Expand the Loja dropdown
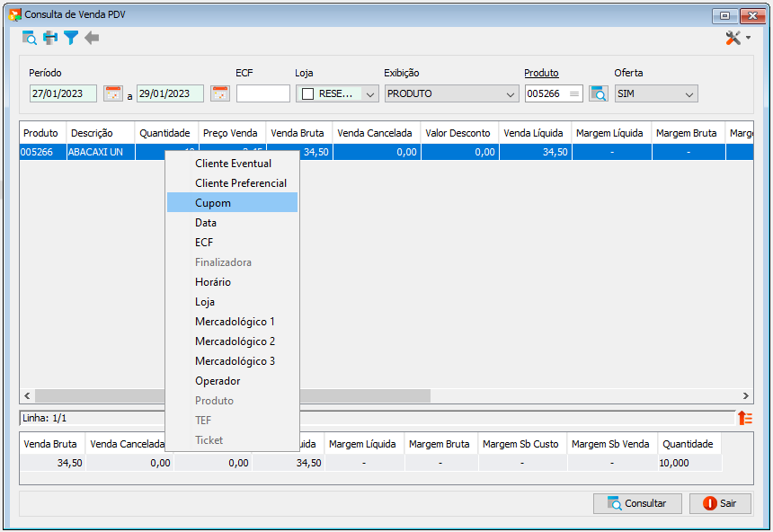 click(x=370, y=93)
